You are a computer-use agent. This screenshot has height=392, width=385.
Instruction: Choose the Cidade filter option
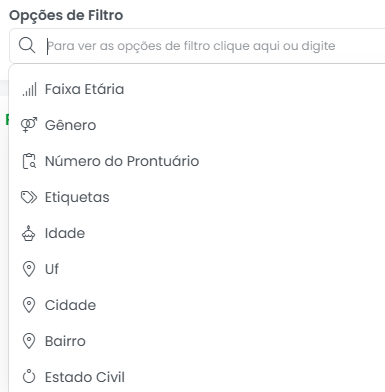[197, 305]
